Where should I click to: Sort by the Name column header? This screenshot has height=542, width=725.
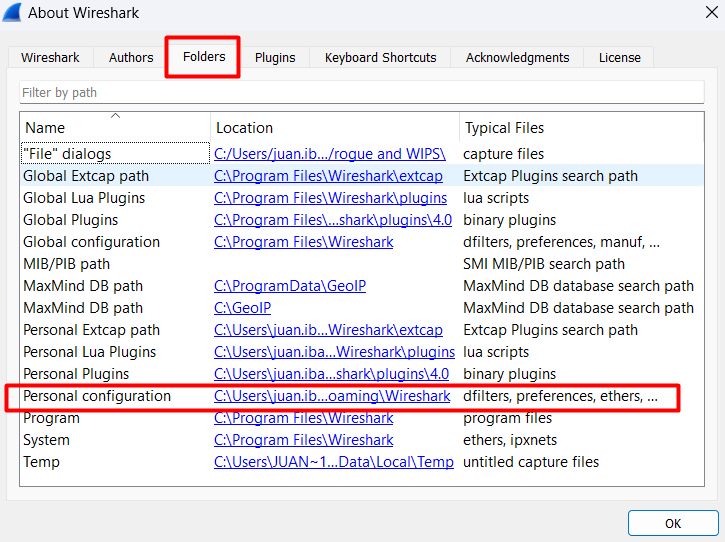pos(115,127)
